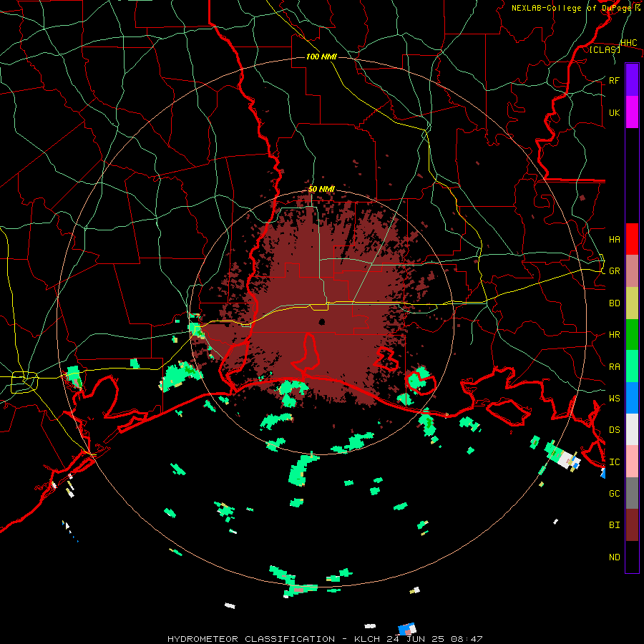Click the IC legend label
Image resolution: width=644 pixels, height=644 pixels.
(x=614, y=462)
